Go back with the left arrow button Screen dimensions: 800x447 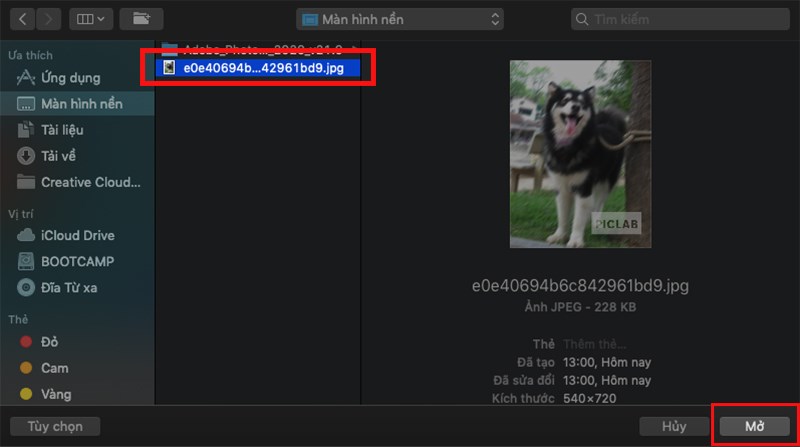coord(22,19)
